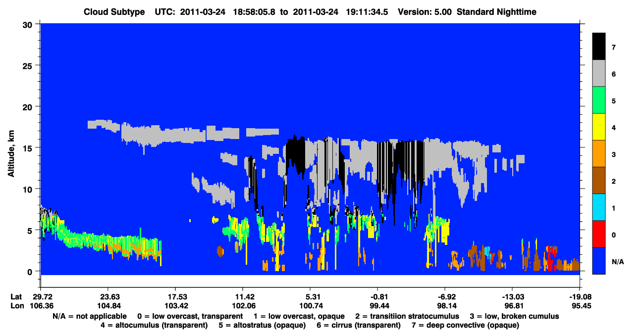Click the longitude value 103.42
Screen dimensions: 644x330
click(175, 306)
